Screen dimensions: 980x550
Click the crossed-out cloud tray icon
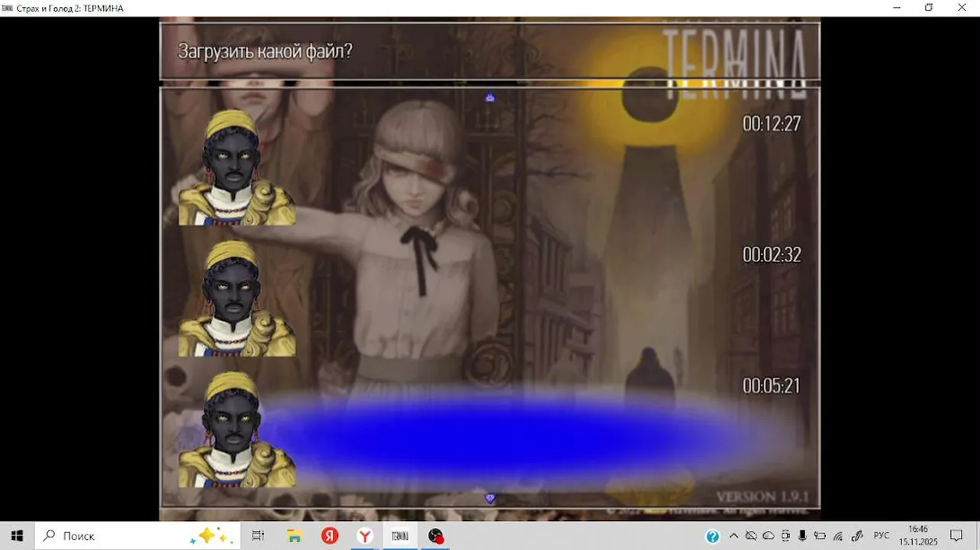point(751,535)
